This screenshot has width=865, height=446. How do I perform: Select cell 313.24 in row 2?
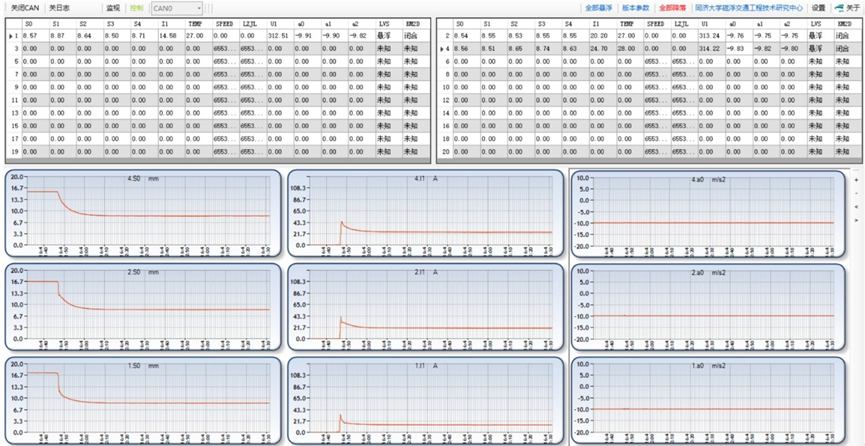click(x=711, y=36)
